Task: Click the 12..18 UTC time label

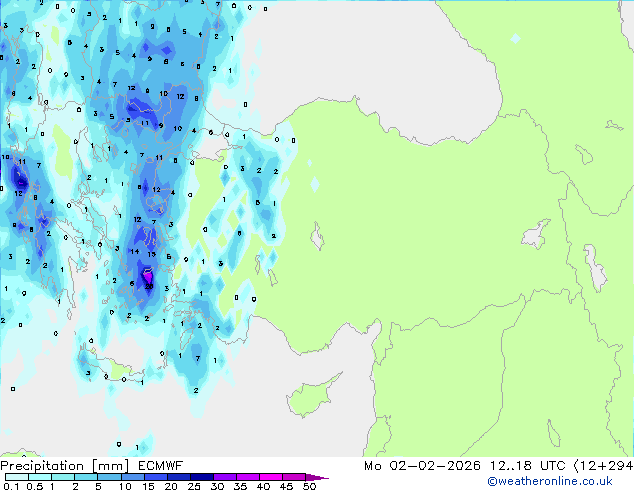Action: point(527,466)
